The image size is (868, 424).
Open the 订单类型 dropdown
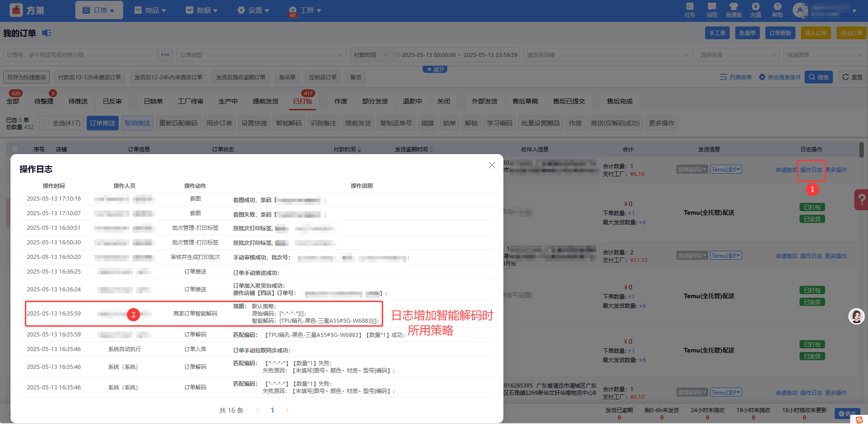261,55
